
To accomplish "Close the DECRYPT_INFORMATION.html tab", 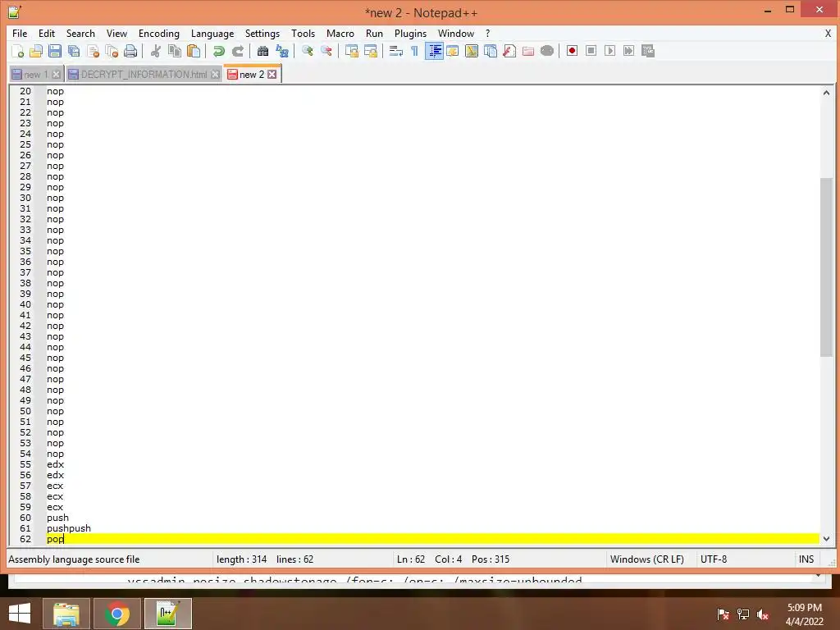I will [x=215, y=75].
